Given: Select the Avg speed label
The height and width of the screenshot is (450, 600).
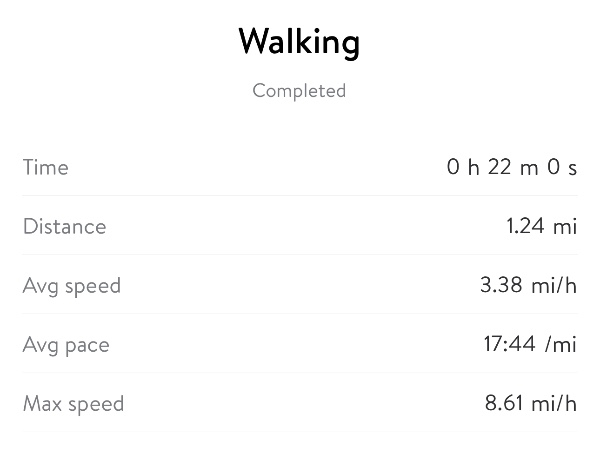Looking at the screenshot, I should point(72,286).
